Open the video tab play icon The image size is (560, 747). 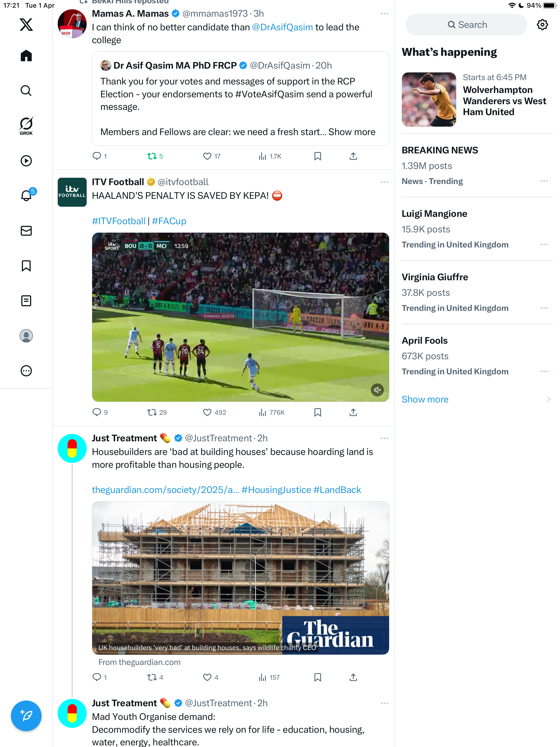pyautogui.click(x=26, y=161)
